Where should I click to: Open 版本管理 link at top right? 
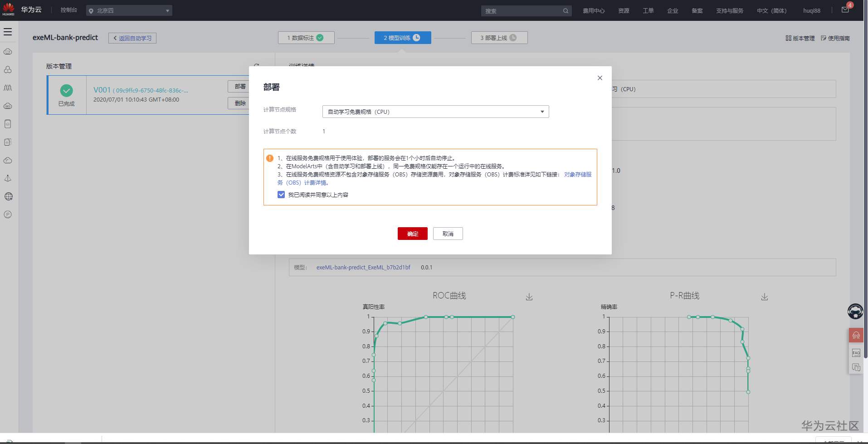click(x=800, y=38)
